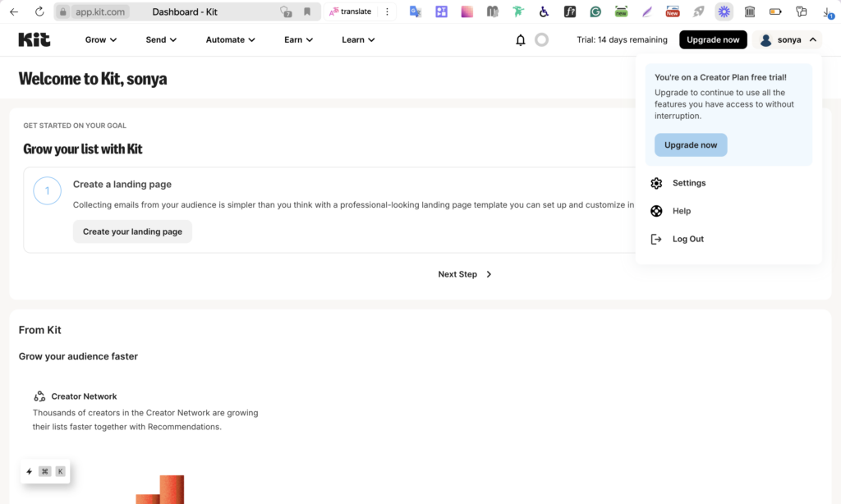Click the gray ring icon beside the bell
The image size is (841, 504).
(542, 39)
